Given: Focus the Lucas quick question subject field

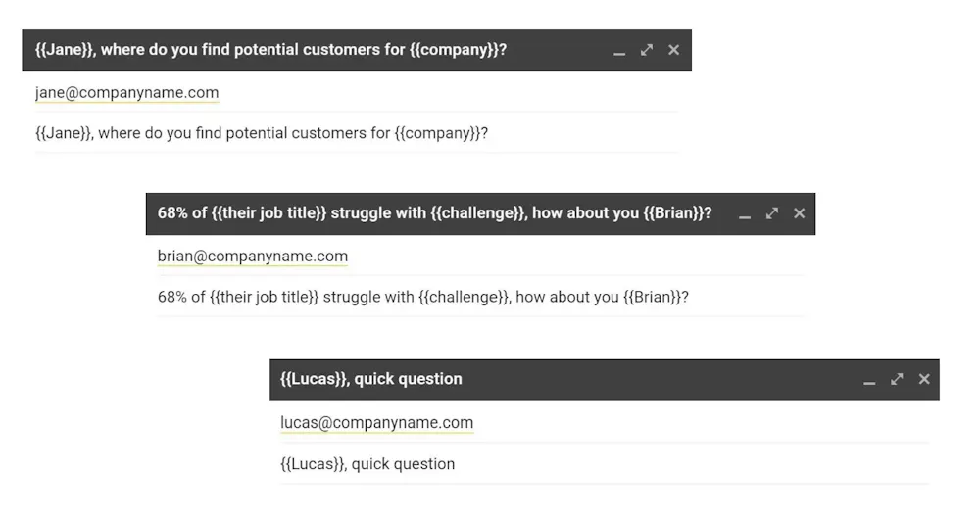Looking at the screenshot, I should (x=367, y=464).
